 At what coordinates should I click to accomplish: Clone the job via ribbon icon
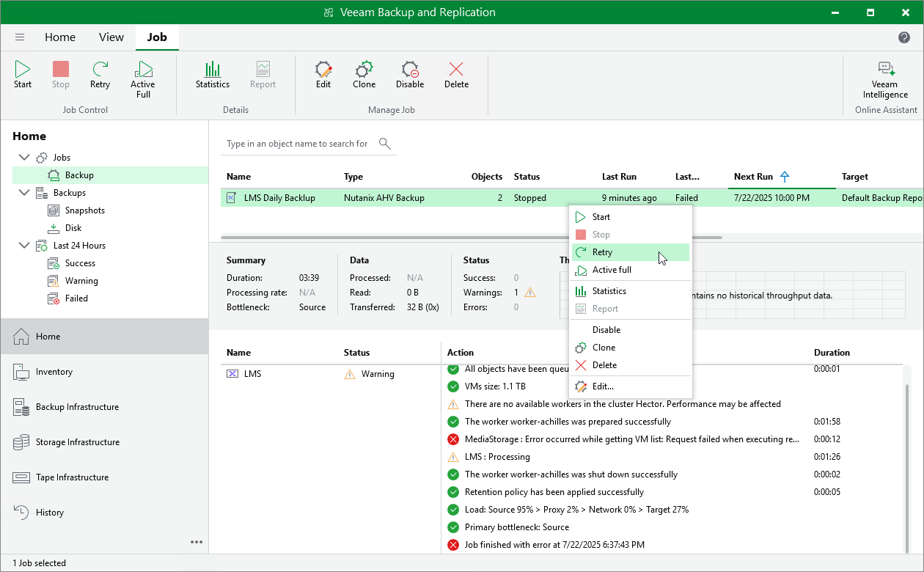click(364, 76)
